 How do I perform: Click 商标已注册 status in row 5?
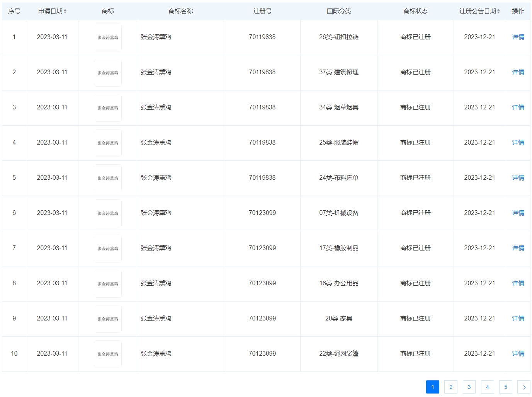(x=415, y=178)
